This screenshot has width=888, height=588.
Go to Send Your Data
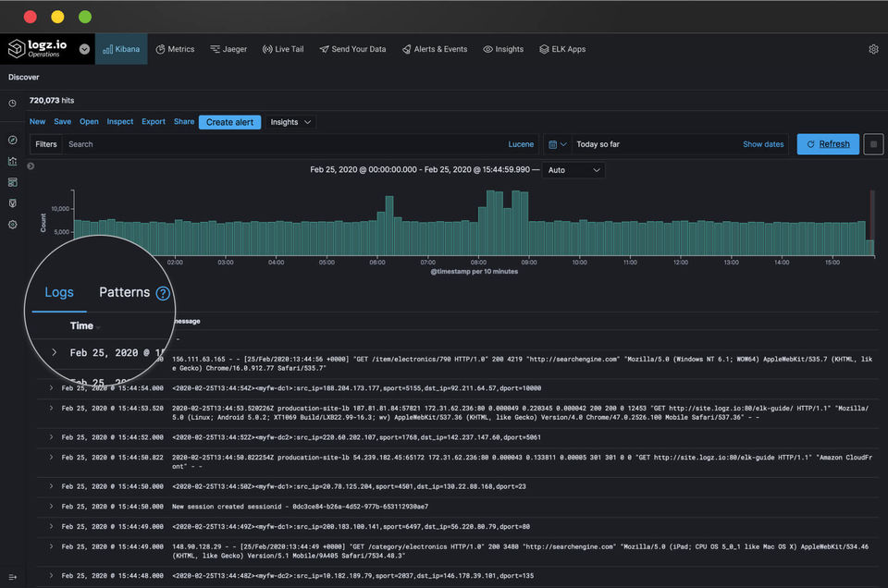(x=352, y=49)
